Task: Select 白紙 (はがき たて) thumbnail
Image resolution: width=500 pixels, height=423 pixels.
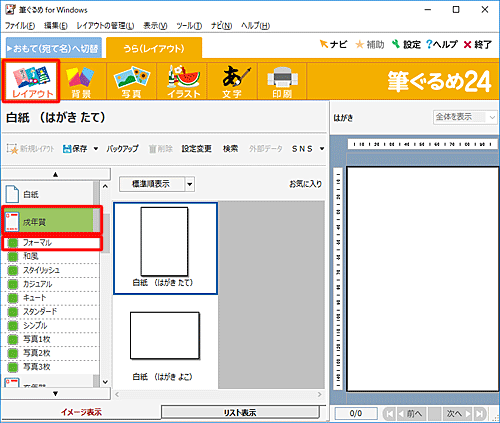Action: point(165,248)
